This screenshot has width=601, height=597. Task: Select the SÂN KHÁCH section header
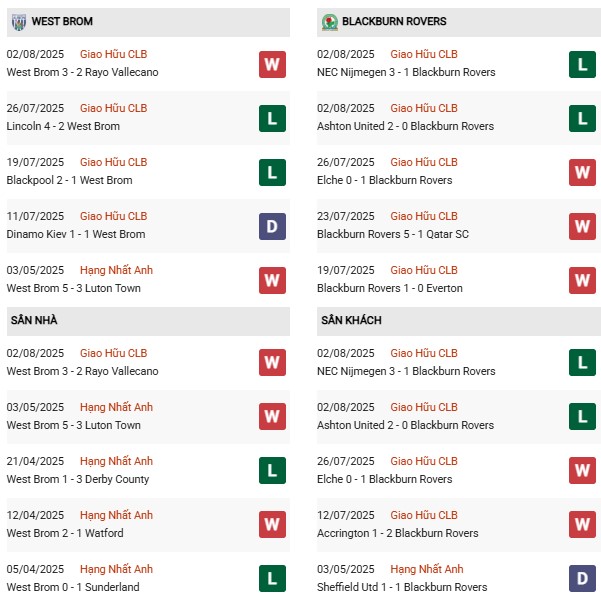(351, 320)
